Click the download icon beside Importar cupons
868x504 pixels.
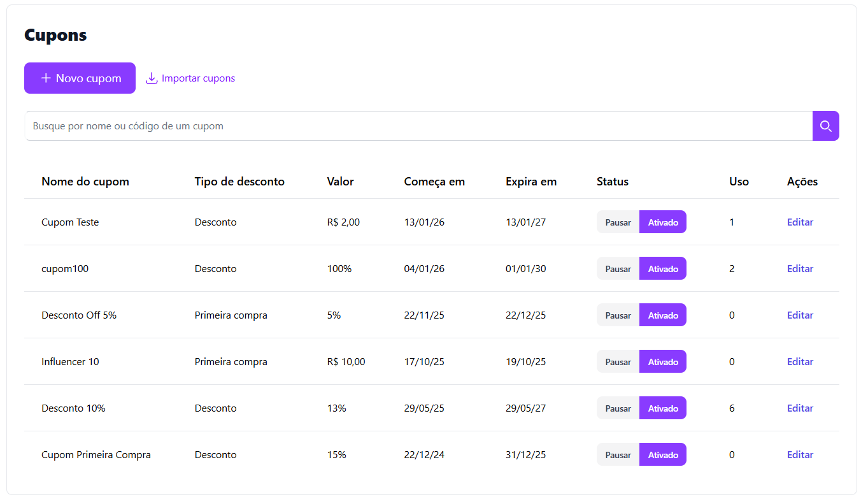point(152,78)
